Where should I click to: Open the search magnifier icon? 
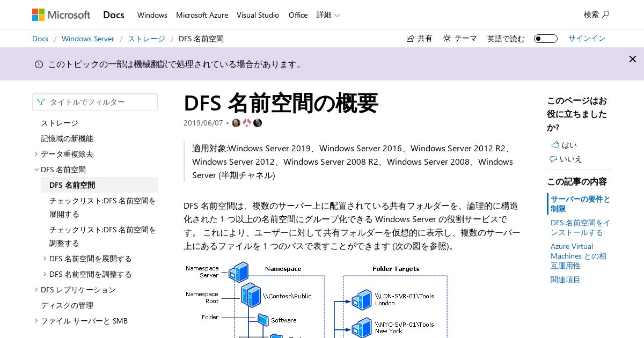[x=605, y=14]
